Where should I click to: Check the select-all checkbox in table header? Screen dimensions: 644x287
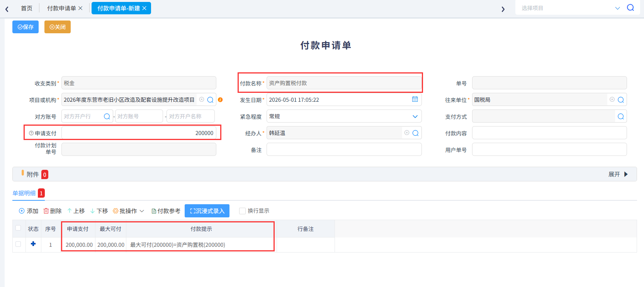click(18, 228)
